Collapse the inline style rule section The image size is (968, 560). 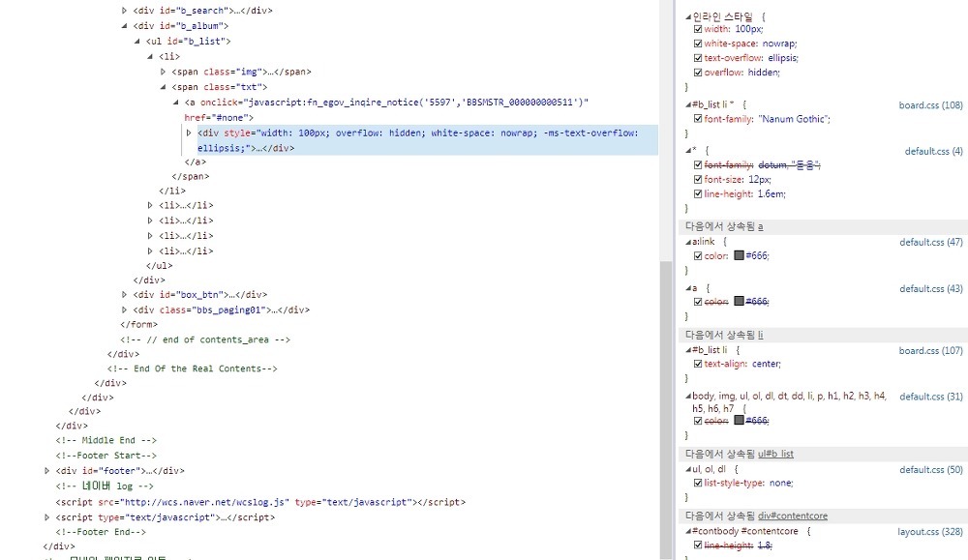click(x=688, y=16)
